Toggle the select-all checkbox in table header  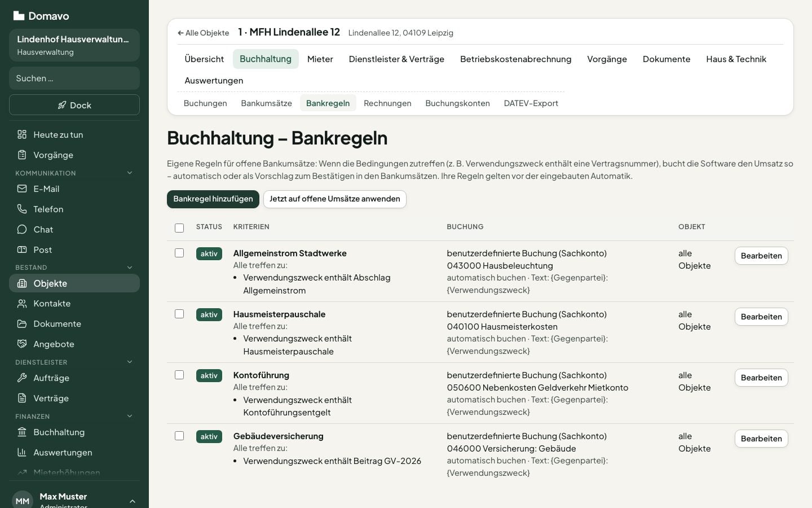pos(179,228)
